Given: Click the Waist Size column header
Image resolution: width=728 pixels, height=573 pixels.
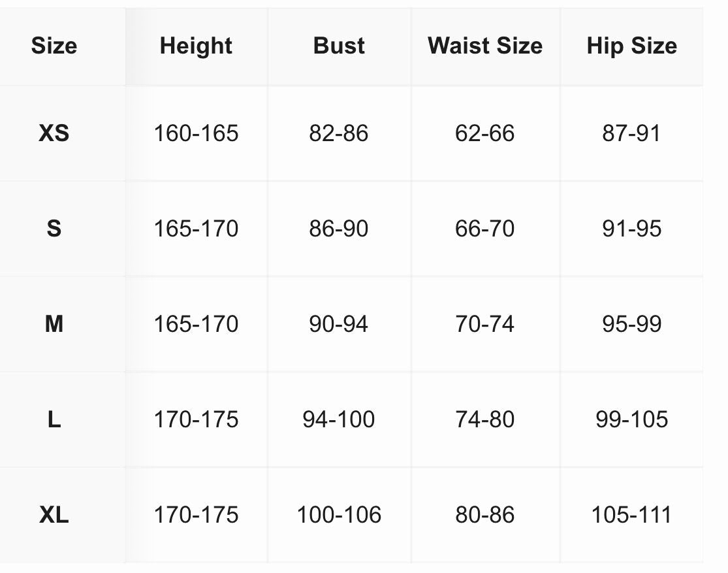Looking at the screenshot, I should (485, 46).
